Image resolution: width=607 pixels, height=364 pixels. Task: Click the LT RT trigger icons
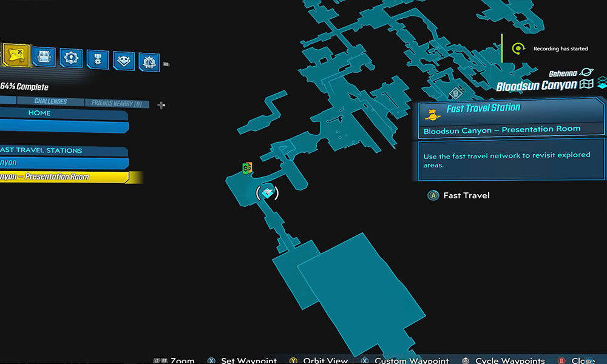click(x=160, y=360)
